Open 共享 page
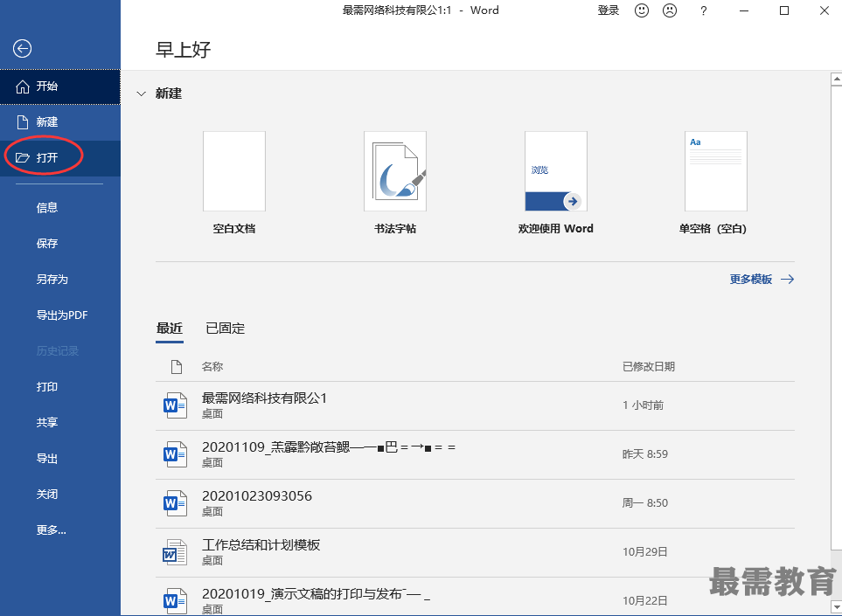 tap(47, 423)
